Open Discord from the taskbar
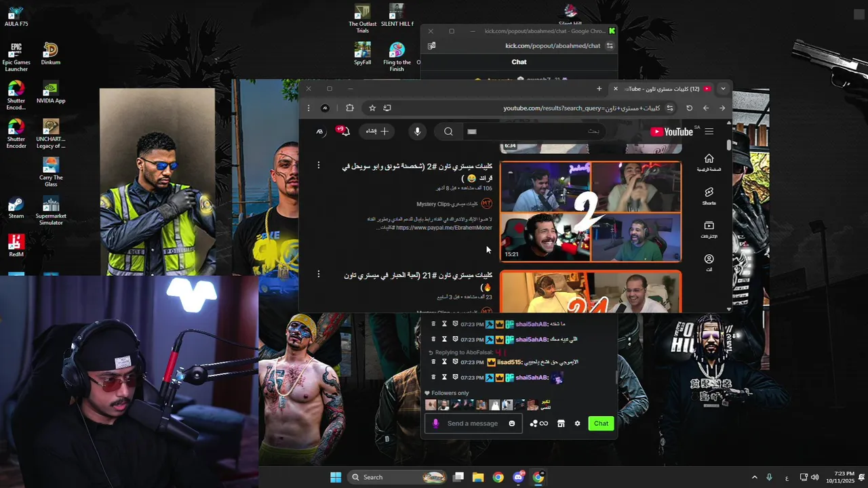The image size is (868, 488). tap(519, 477)
